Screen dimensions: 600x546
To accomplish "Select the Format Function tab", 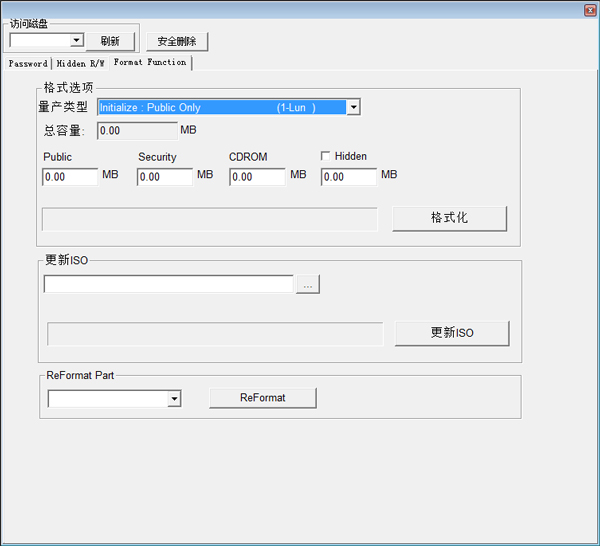I will pyautogui.click(x=150, y=62).
